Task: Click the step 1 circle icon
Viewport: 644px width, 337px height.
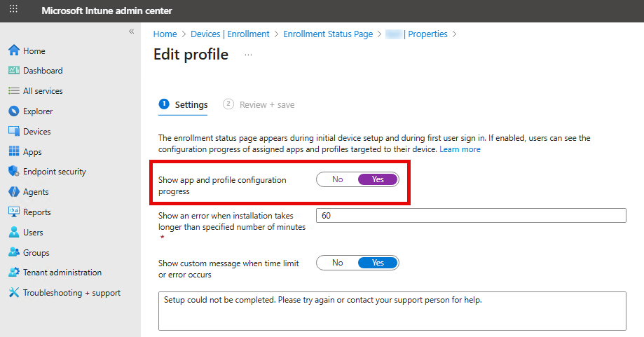Action: (x=164, y=104)
